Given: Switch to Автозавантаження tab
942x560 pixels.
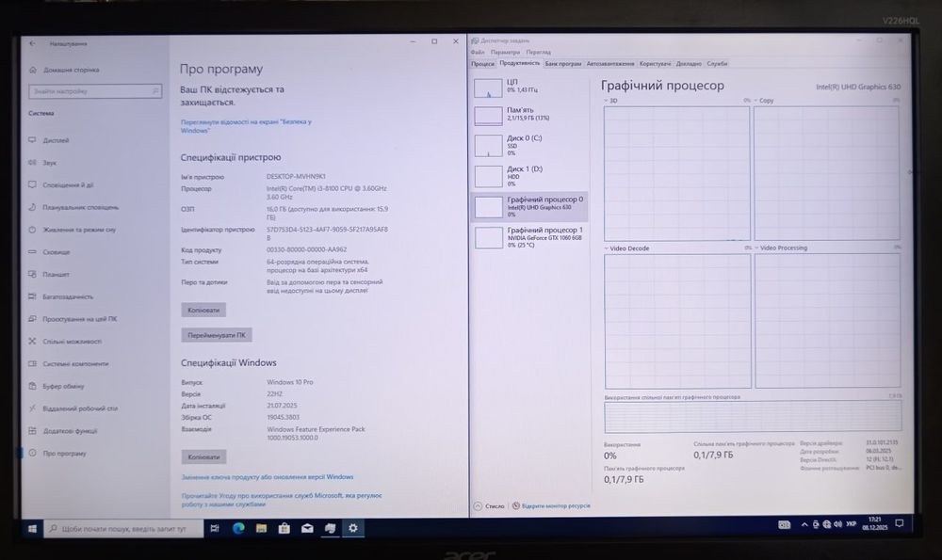Looking at the screenshot, I should pos(610,64).
